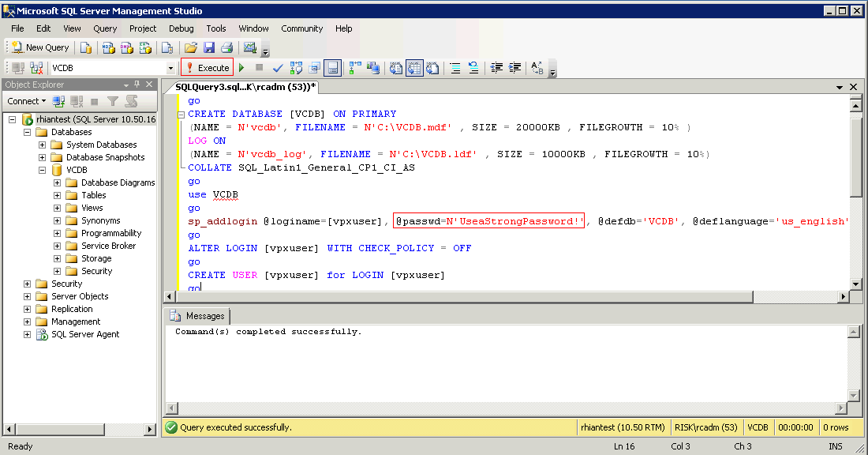Collapse the VCDB database node
Screen dimensions: 868x455
[x=42, y=170]
